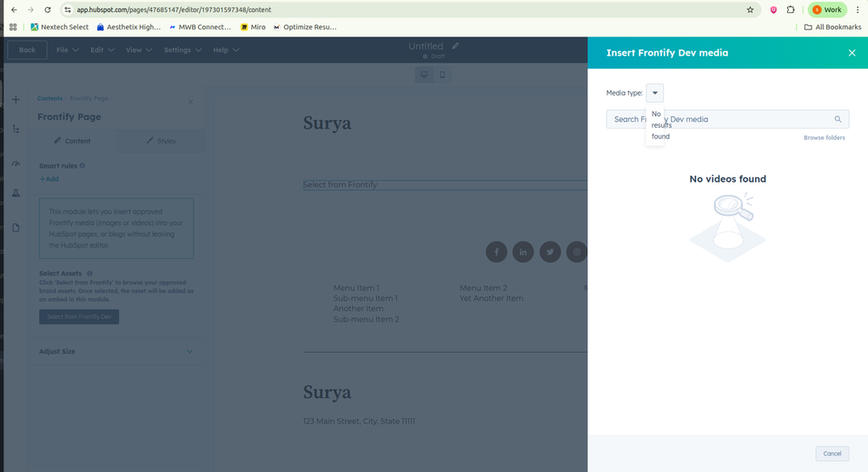Open the Settings menu
This screenshot has width=868, height=472.
click(182, 50)
